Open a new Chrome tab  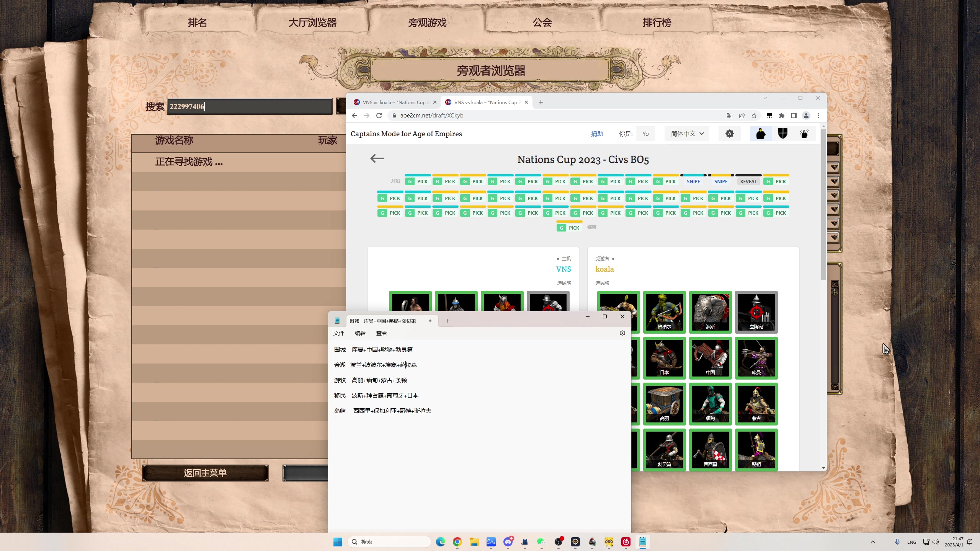(x=541, y=102)
